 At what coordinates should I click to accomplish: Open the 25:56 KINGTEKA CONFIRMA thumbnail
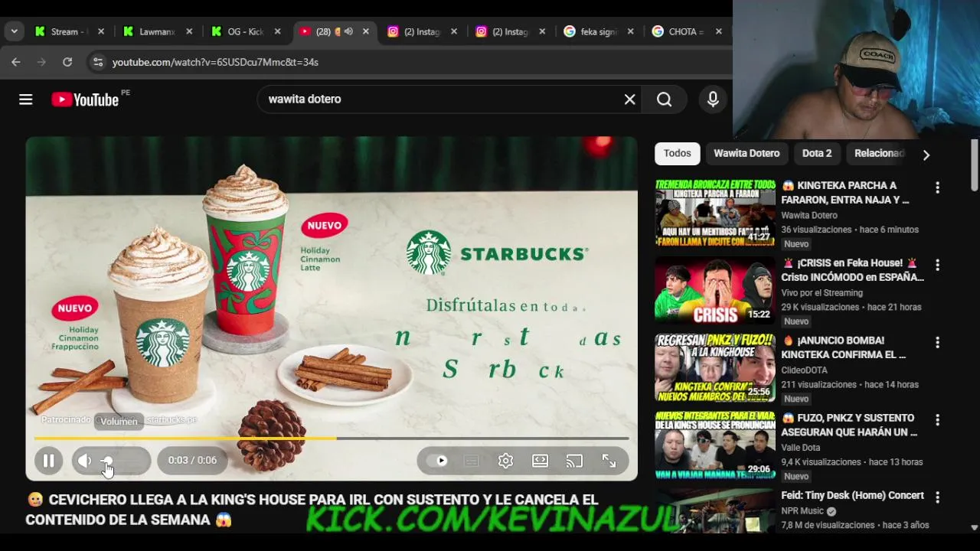(714, 368)
